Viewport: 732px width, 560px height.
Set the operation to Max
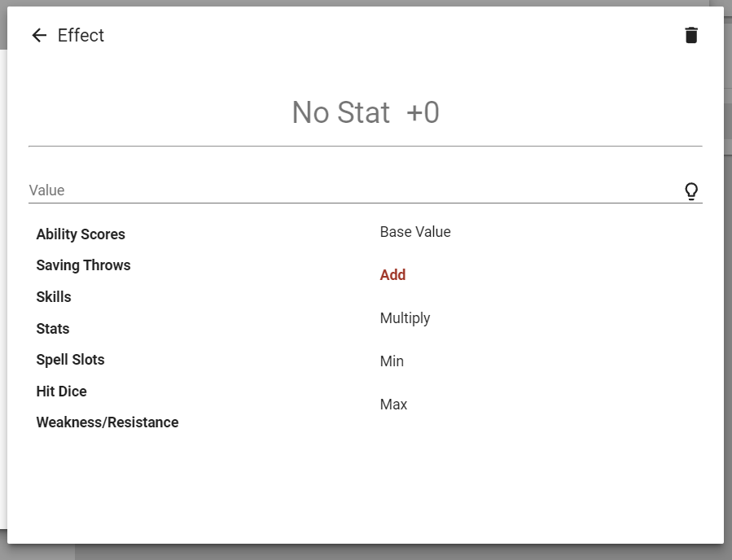393,405
